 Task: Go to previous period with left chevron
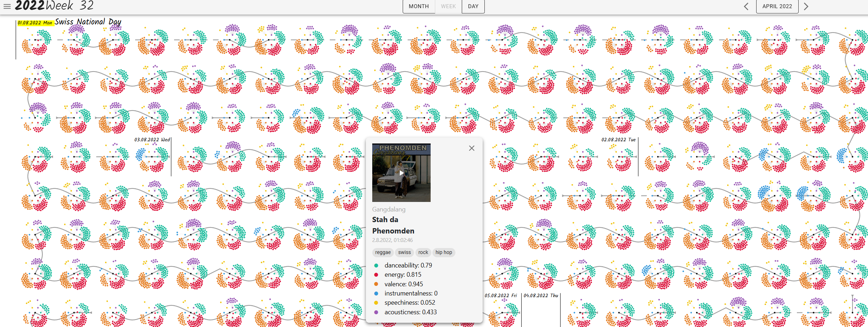click(746, 6)
